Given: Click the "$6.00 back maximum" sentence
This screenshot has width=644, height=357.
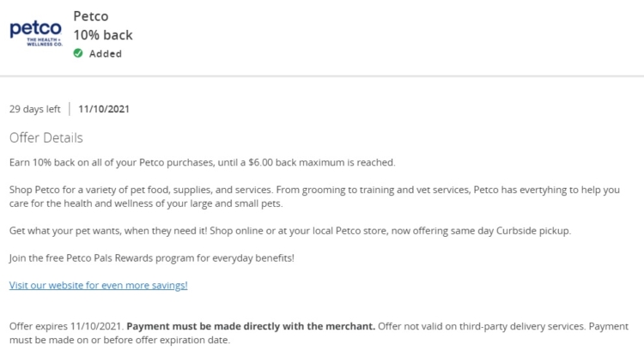Looking at the screenshot, I should [x=202, y=162].
